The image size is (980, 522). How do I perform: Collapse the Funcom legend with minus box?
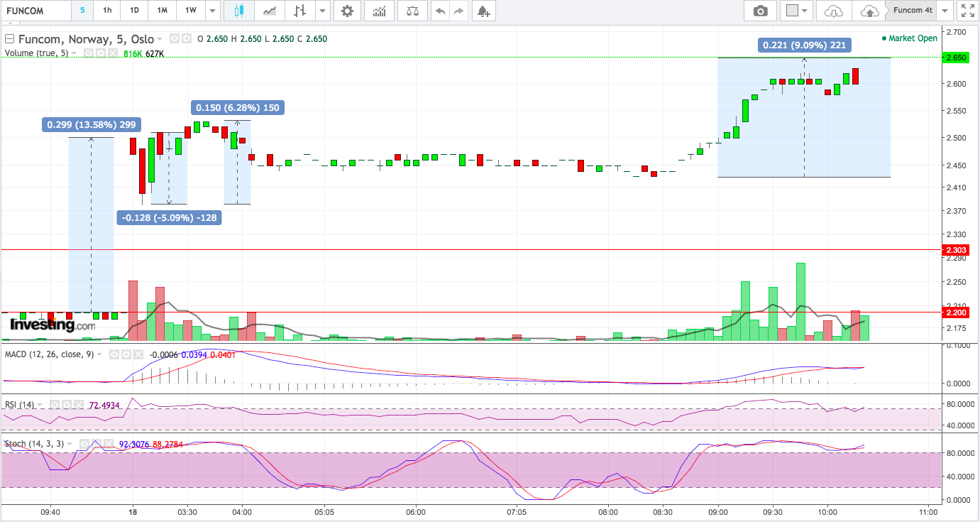pos(9,39)
